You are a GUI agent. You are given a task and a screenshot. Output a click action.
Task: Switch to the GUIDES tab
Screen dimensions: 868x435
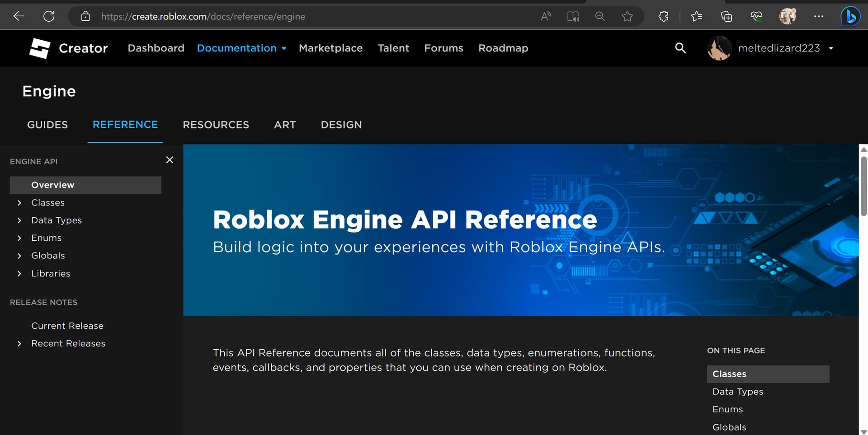[x=47, y=125]
